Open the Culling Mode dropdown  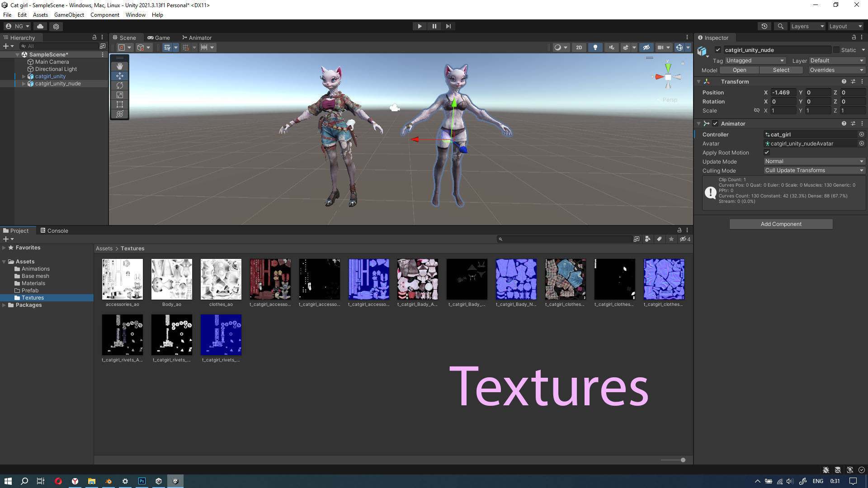tap(814, 170)
